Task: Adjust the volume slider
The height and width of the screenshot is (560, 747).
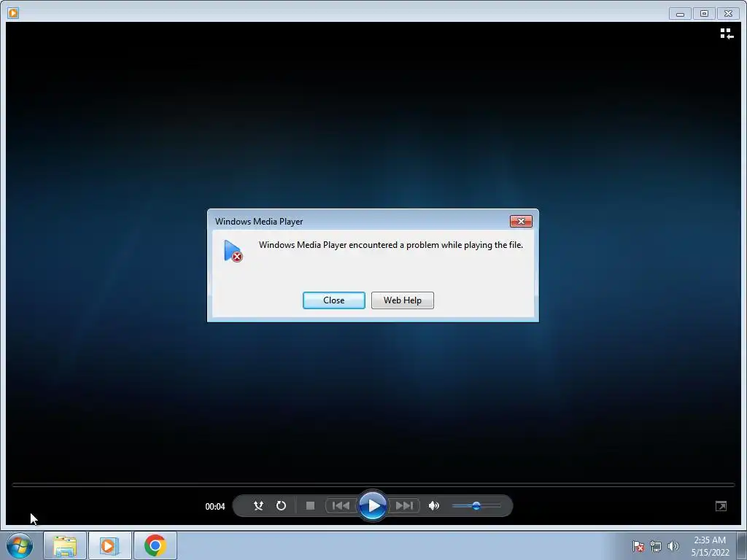Action: [x=476, y=506]
